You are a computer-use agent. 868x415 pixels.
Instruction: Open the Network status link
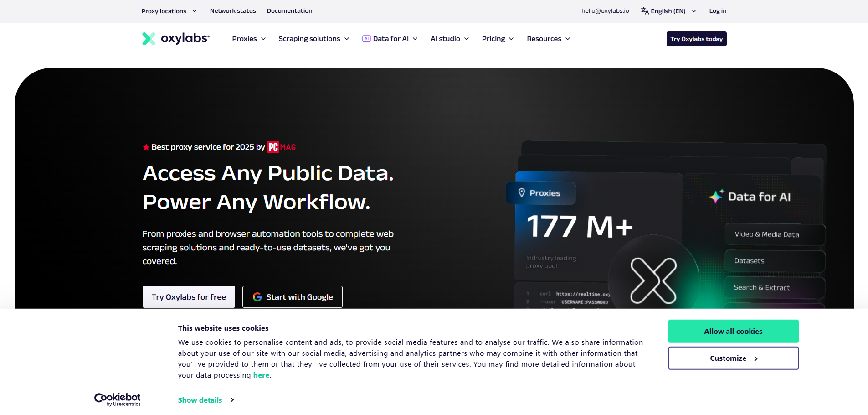pyautogui.click(x=233, y=11)
